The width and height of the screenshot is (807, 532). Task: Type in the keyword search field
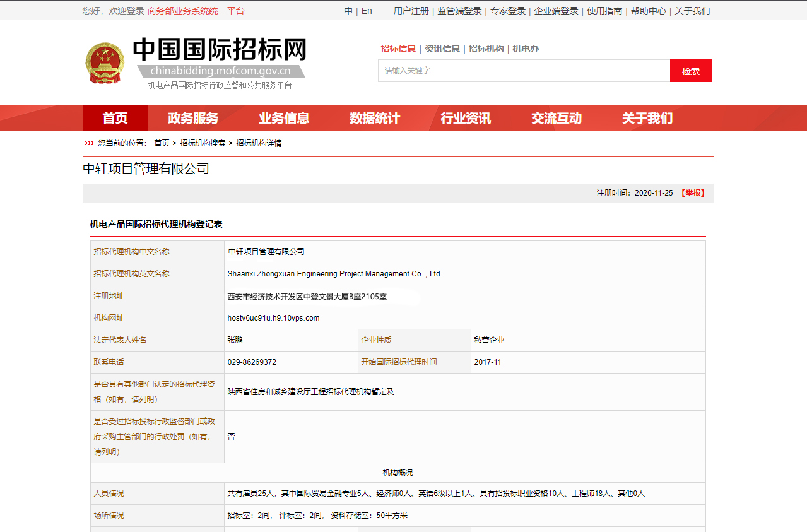coord(524,71)
